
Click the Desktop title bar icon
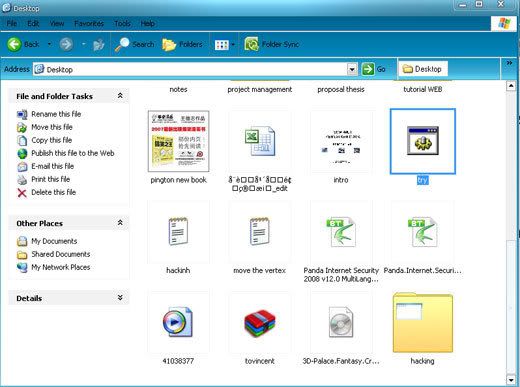click(x=7, y=7)
